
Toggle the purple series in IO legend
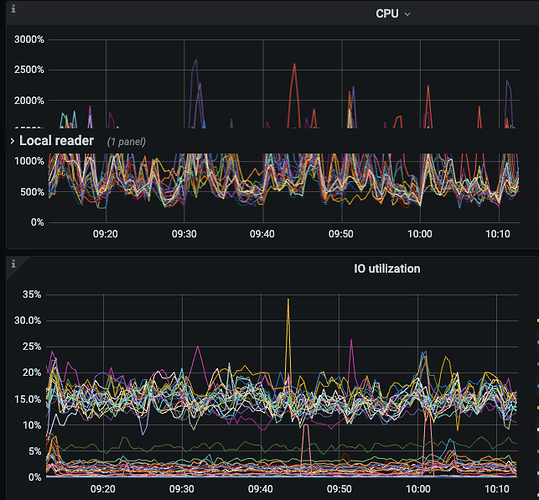(538, 364)
